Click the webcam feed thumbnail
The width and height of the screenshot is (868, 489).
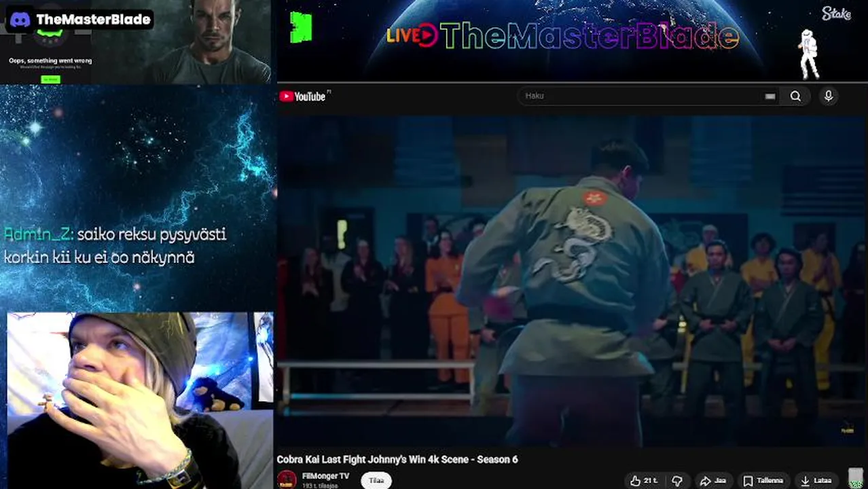139,400
